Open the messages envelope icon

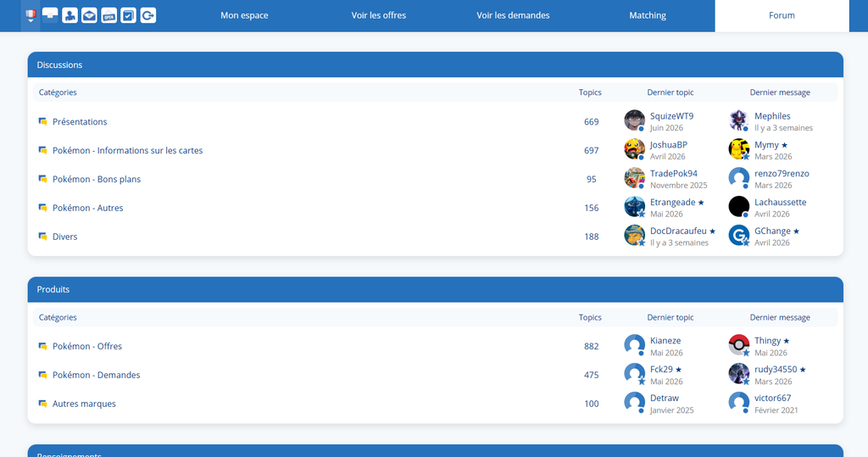pos(89,15)
